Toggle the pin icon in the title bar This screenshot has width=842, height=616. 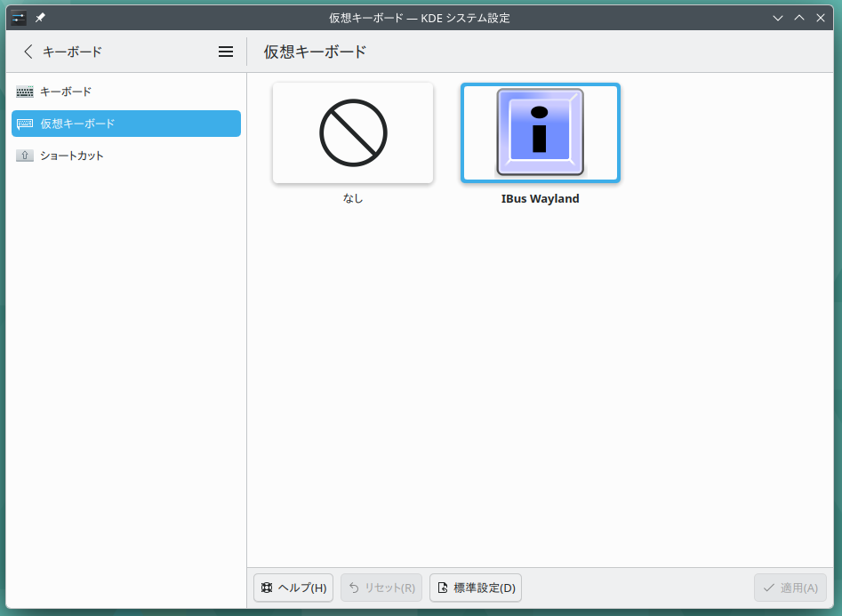(x=40, y=18)
